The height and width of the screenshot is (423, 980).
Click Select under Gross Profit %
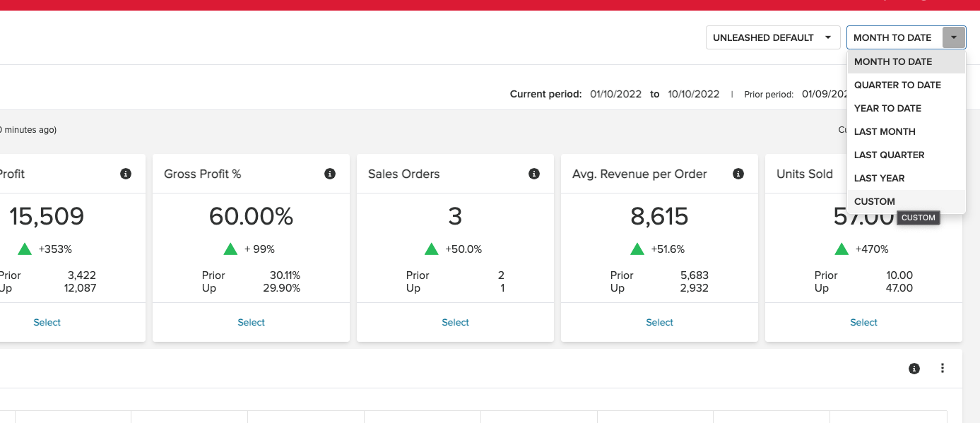pos(251,322)
